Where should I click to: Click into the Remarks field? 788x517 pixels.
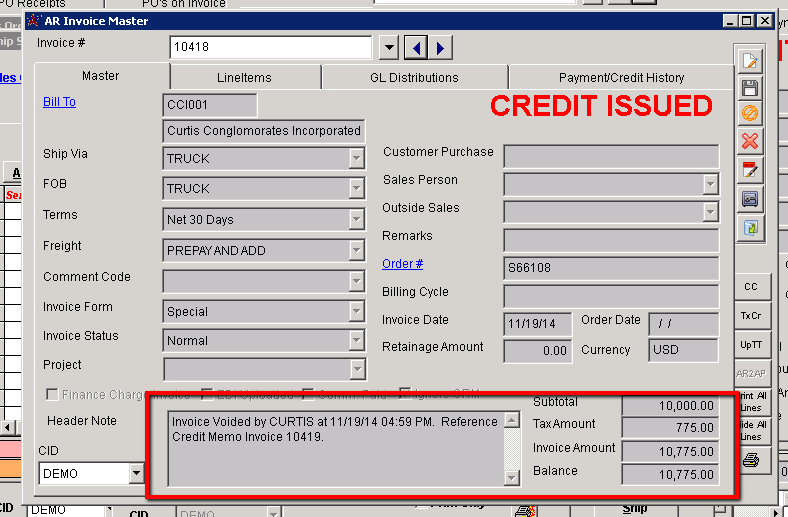point(610,240)
